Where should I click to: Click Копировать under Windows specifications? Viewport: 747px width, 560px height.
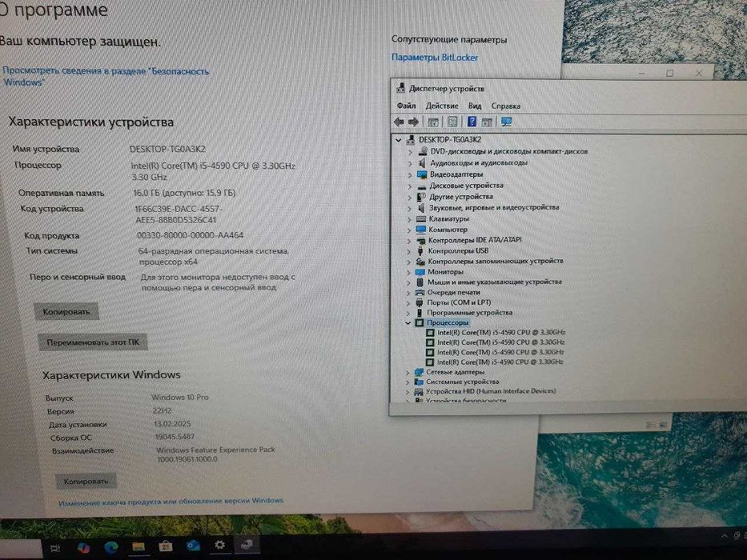pyautogui.click(x=86, y=481)
